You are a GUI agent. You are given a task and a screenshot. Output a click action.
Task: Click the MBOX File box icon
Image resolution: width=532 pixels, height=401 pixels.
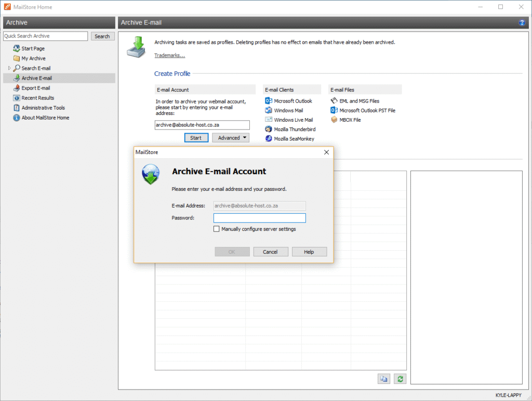pos(334,120)
